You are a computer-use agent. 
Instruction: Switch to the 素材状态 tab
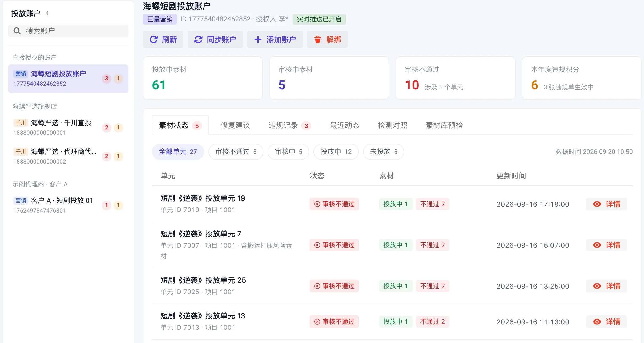pos(180,125)
